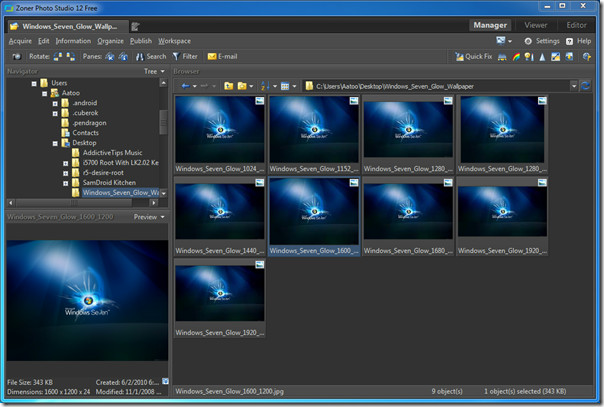604x407 pixels.
Task: Click the thumbnail view mode icon
Action: tap(285, 86)
